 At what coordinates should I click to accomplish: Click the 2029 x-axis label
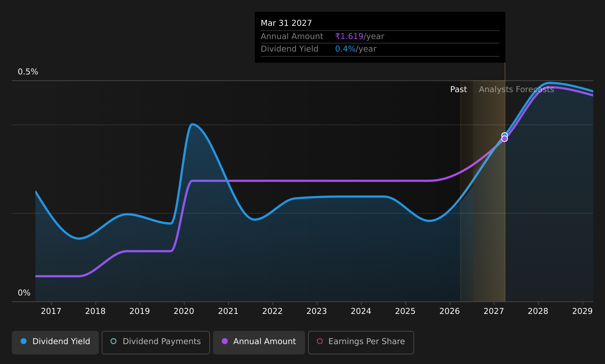pos(582,311)
